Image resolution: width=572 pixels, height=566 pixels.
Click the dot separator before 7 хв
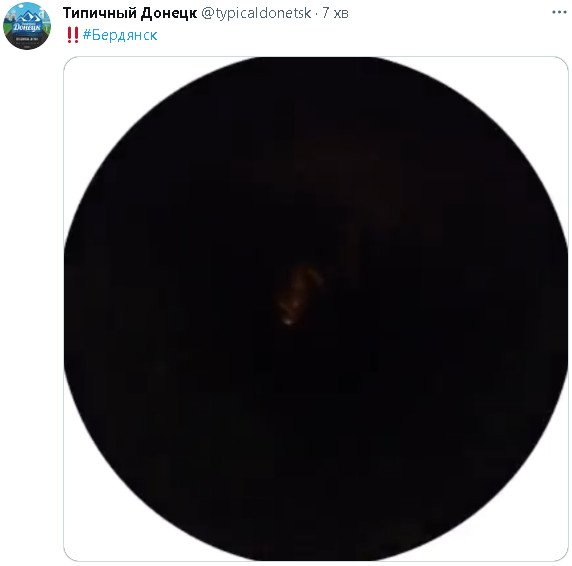point(317,13)
